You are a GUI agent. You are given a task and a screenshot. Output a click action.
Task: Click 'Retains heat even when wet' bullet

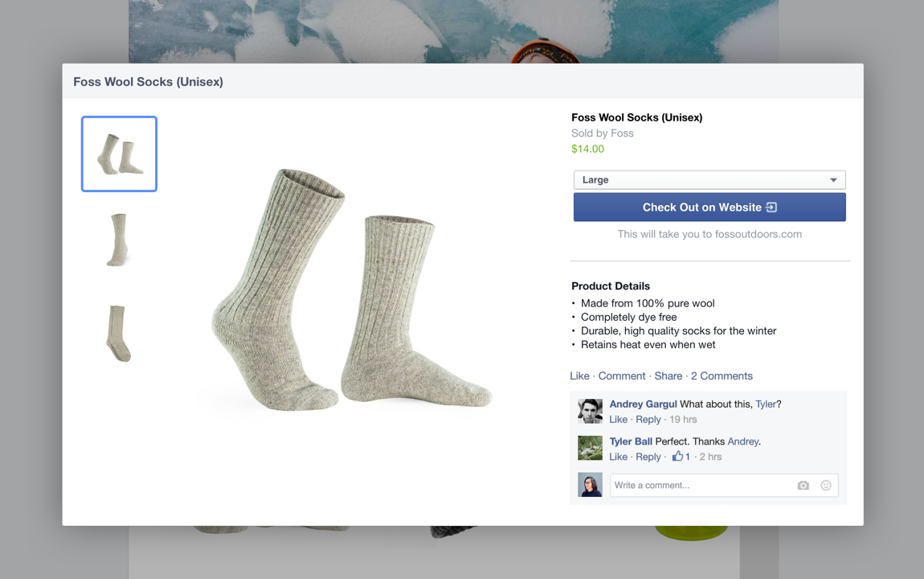(x=648, y=344)
